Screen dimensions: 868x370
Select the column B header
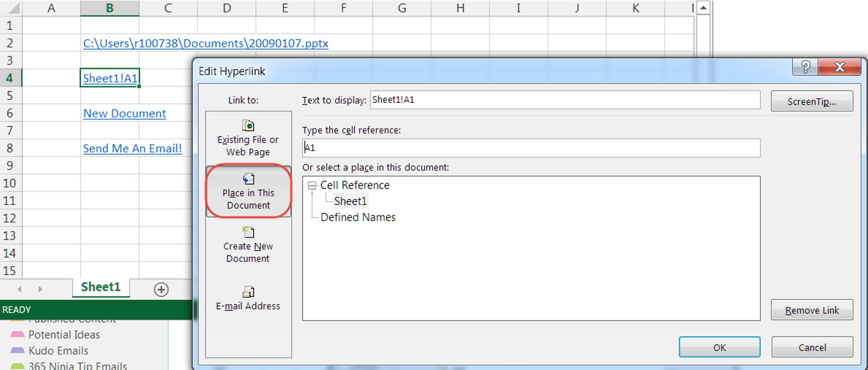(x=109, y=8)
